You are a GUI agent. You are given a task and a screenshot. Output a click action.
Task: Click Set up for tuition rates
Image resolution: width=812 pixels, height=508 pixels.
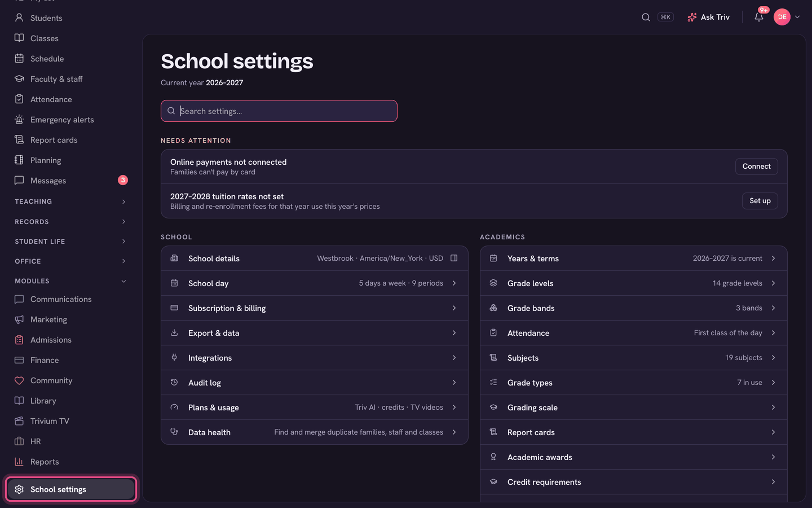(760, 201)
